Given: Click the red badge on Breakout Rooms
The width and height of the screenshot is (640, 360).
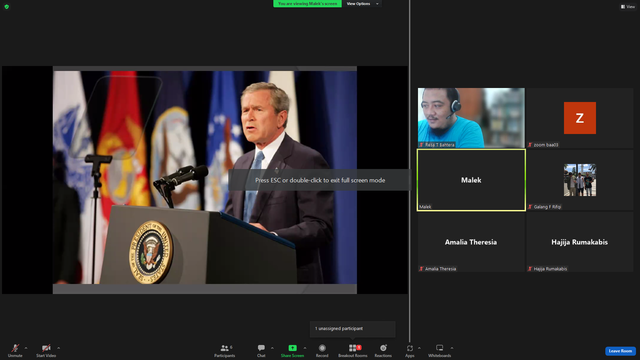Looking at the screenshot, I should pos(359,347).
